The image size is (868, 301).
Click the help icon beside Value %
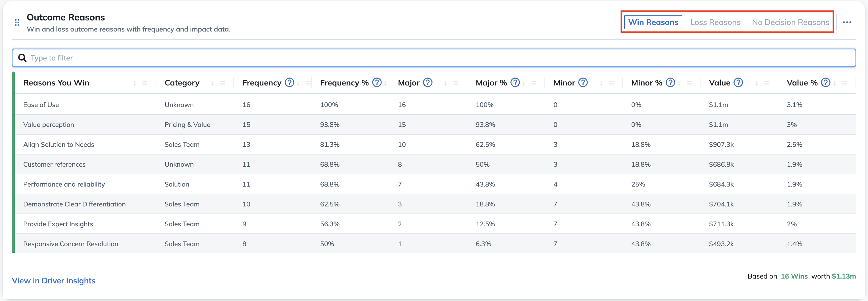tap(825, 83)
